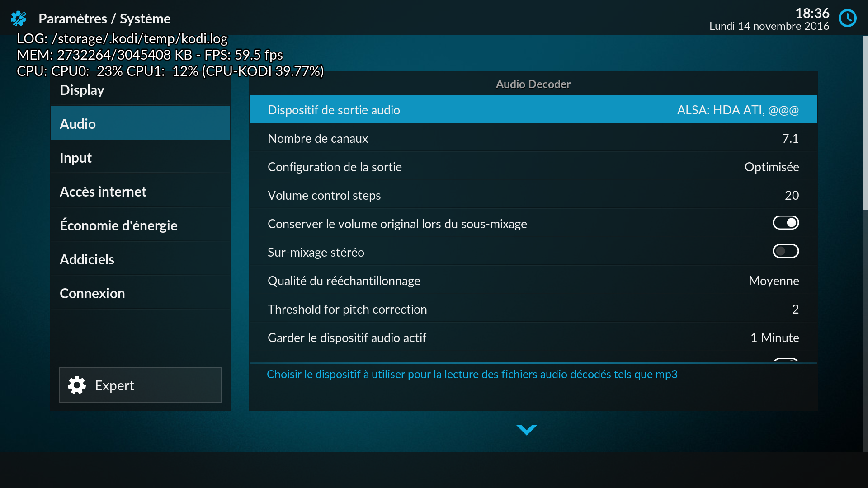The image size is (868, 488).
Task: Click the clock icon at top right
Action: 848,19
